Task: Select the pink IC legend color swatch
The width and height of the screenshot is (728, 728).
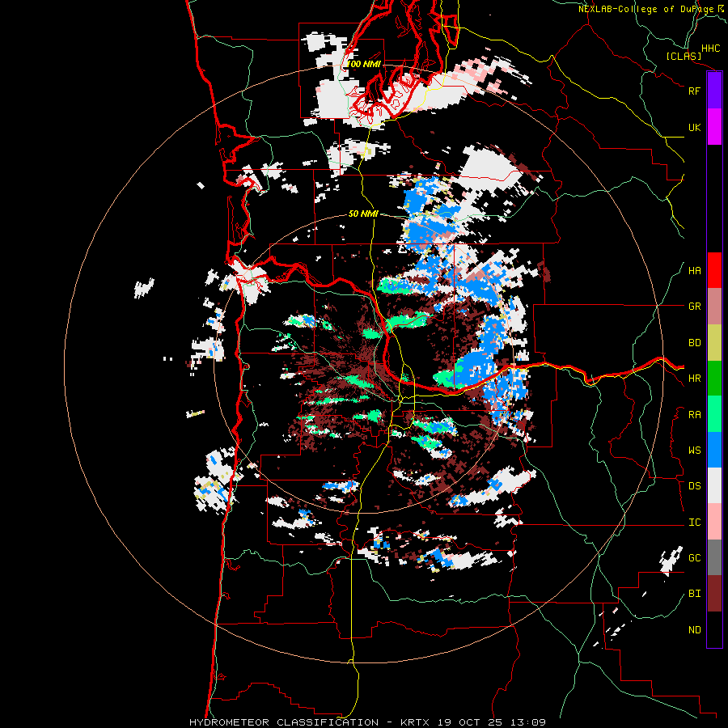Action: 714,522
